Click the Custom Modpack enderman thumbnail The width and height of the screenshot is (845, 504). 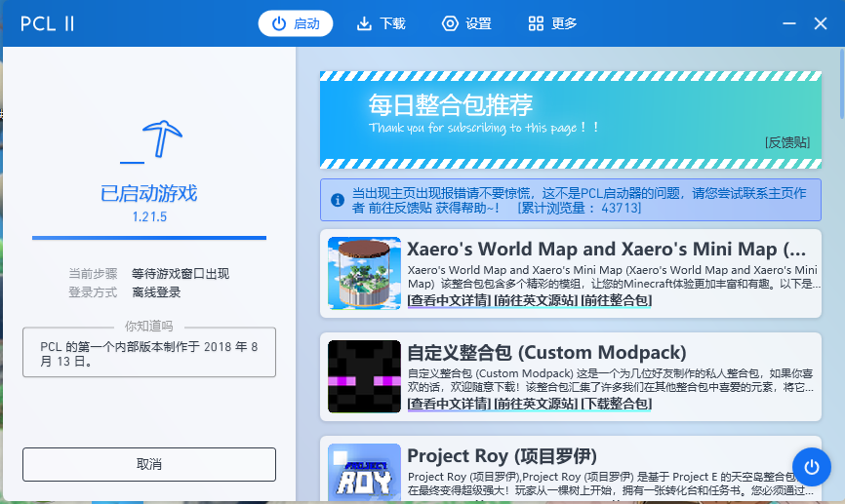pyautogui.click(x=364, y=376)
